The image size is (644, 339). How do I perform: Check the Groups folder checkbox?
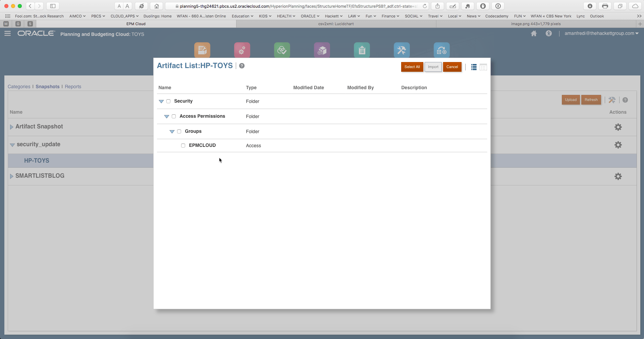tap(179, 131)
